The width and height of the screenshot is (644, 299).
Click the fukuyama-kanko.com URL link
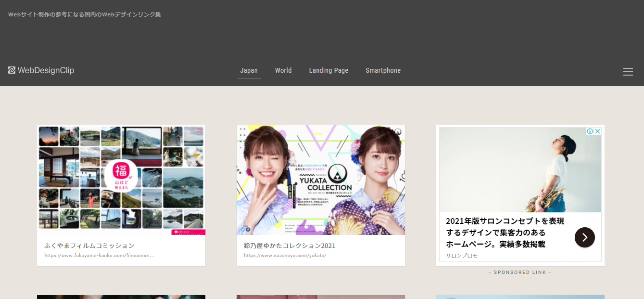[99, 256]
